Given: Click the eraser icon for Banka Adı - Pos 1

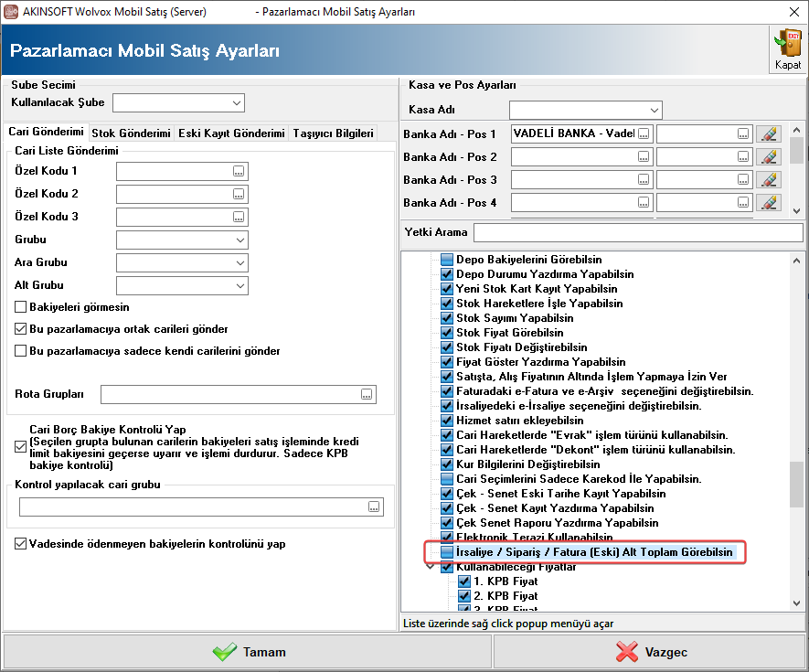Looking at the screenshot, I should [x=768, y=133].
